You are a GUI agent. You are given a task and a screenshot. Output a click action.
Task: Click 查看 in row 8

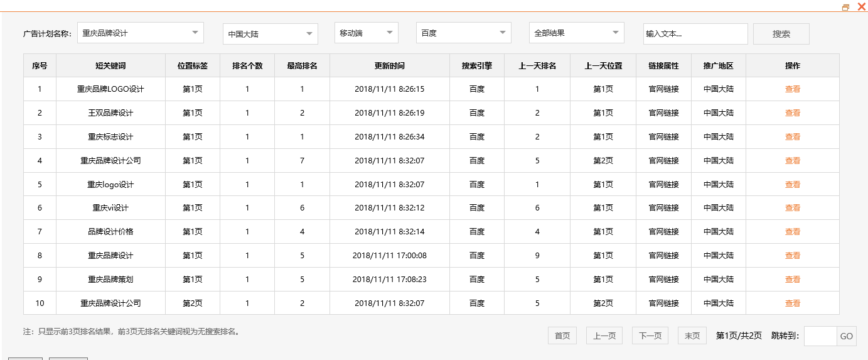pyautogui.click(x=793, y=256)
